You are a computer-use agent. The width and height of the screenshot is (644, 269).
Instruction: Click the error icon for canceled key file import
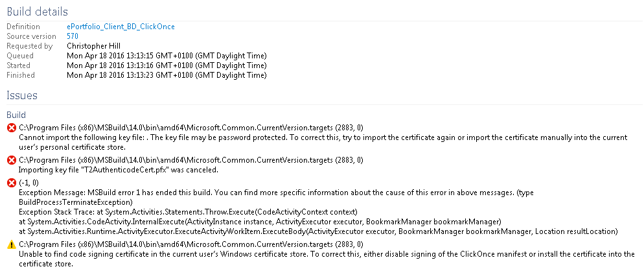pyautogui.click(x=11, y=160)
